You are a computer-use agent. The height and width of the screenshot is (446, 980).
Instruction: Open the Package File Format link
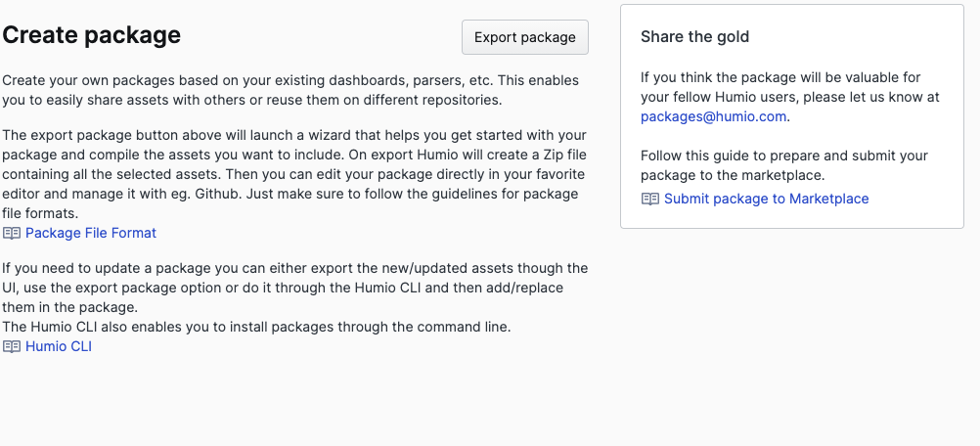[90, 233]
